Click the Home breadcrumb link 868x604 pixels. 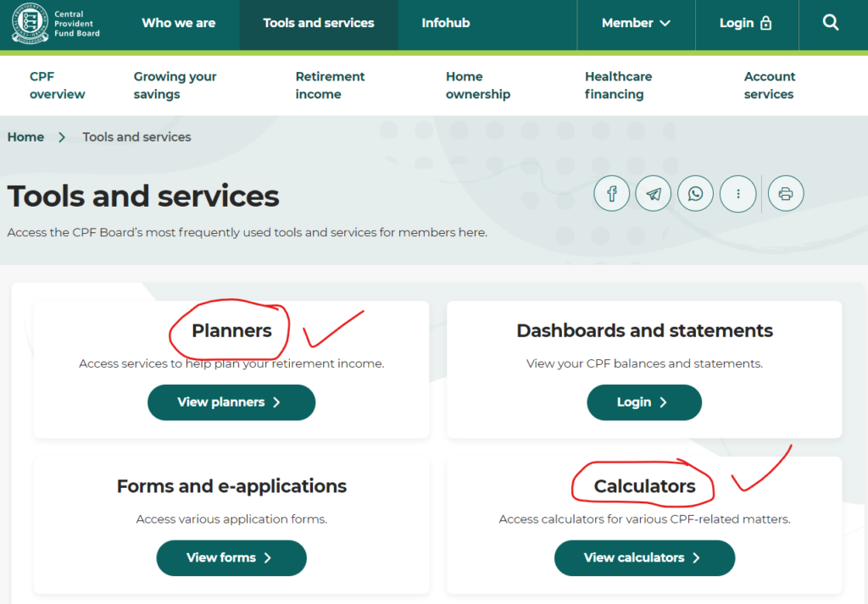[25, 137]
